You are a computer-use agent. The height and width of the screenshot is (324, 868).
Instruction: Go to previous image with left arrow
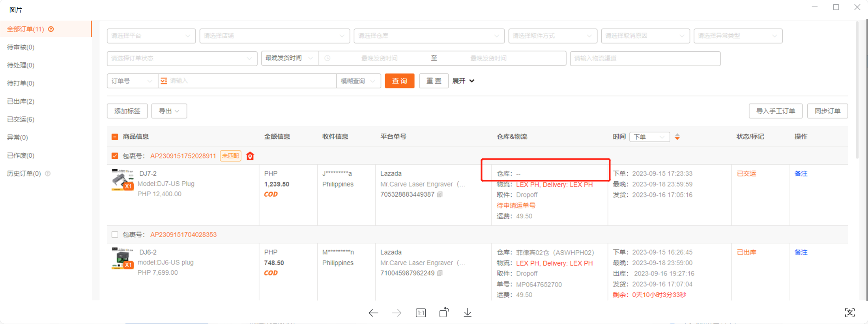(x=373, y=313)
